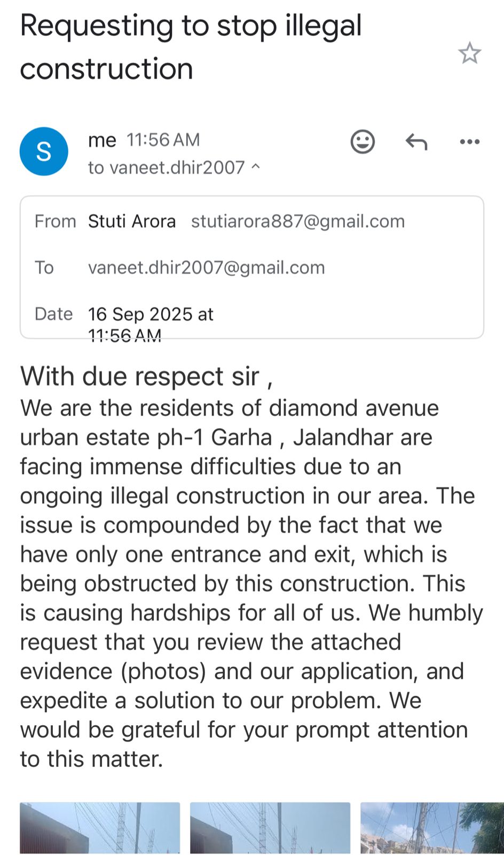Image resolution: width=504 pixels, height=855 pixels.
Task: Tap the subject "Requesting to stop illegal construction"
Action: (x=191, y=47)
